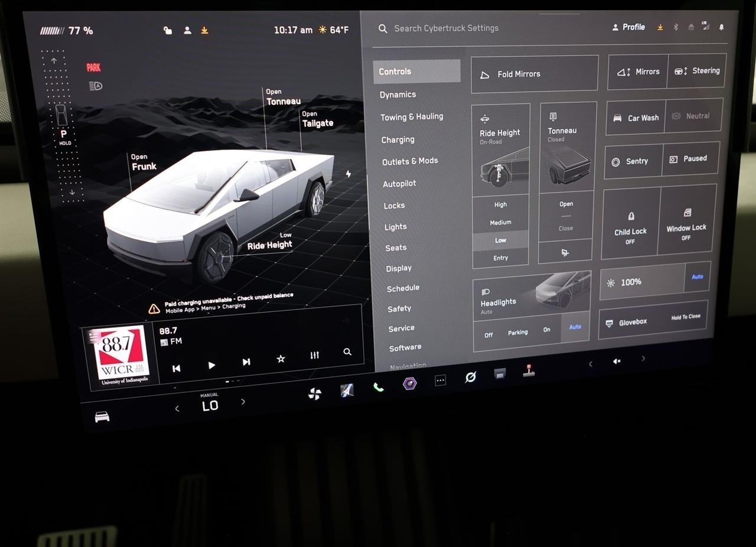Open the Bluetooth icon in settings header
The height and width of the screenshot is (547, 756).
coord(676,27)
